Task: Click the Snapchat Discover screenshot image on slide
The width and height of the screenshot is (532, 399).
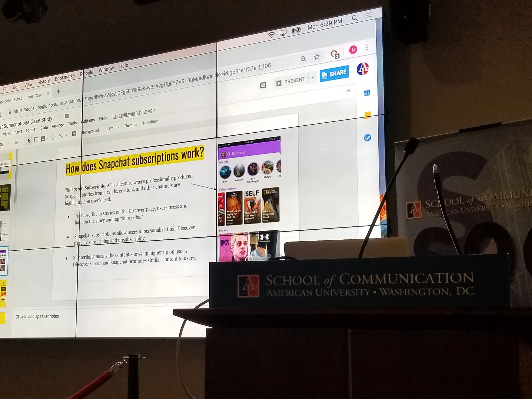Action: point(249,199)
